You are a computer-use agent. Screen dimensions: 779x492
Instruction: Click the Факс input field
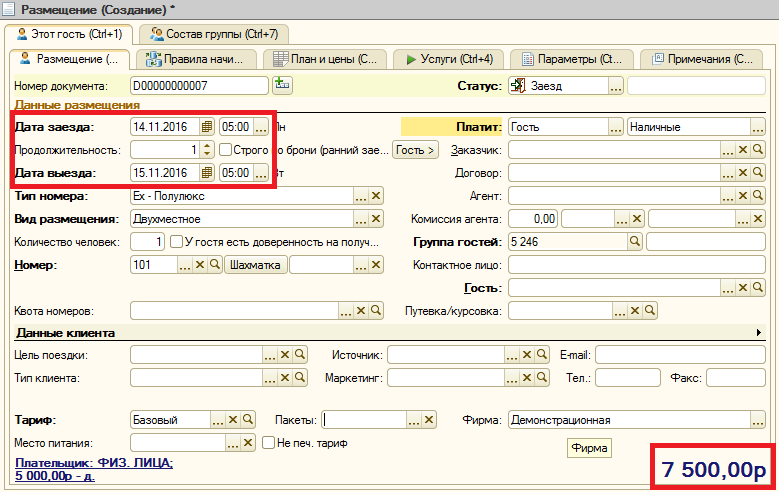tap(736, 378)
